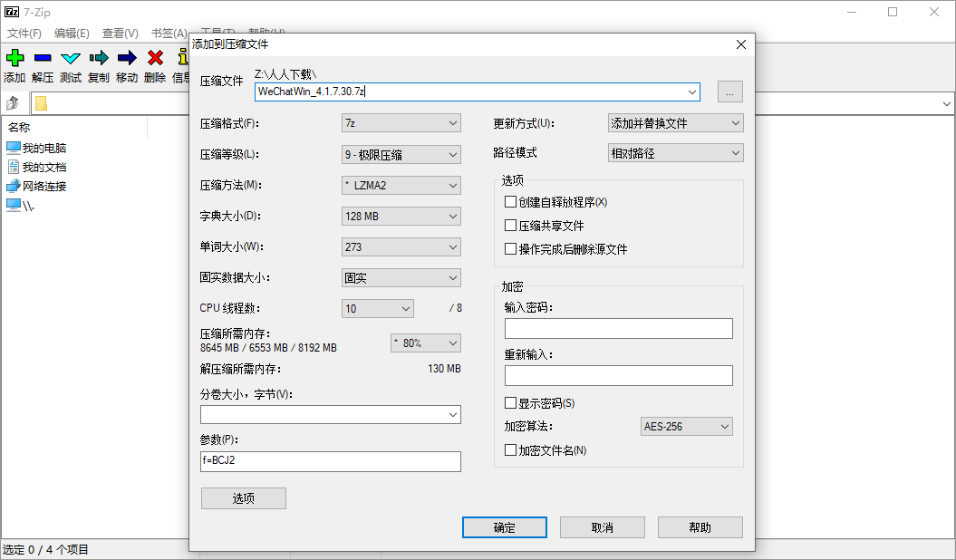
Task: Open the 加密算法 AES-256 dropdown
Action: (x=686, y=425)
